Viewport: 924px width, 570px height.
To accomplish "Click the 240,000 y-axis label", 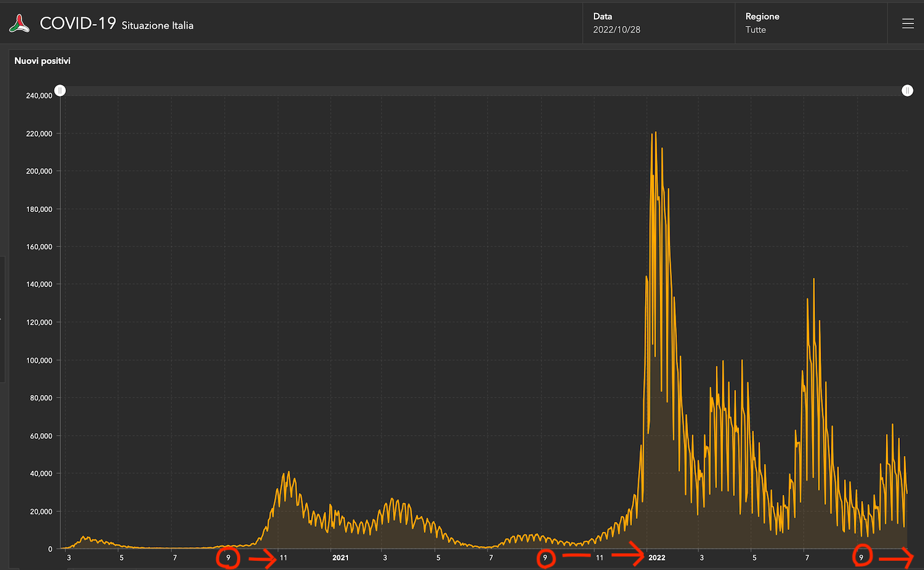I will click(x=39, y=96).
